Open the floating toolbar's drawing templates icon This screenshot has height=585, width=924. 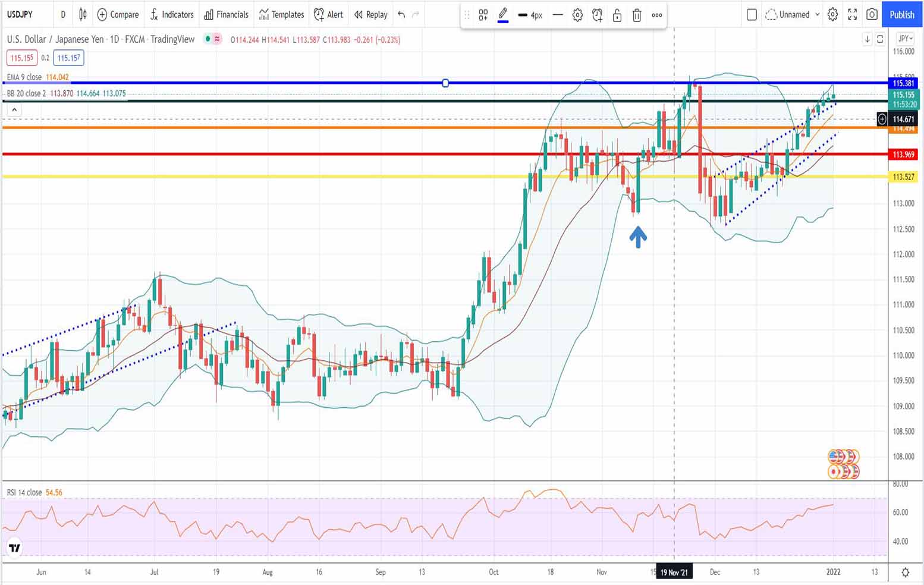[483, 15]
